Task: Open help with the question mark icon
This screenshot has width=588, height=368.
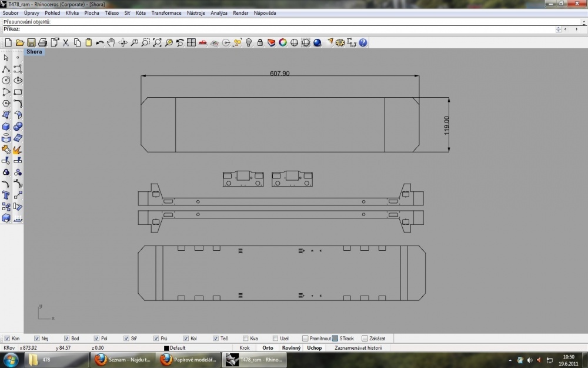Action: coord(363,43)
